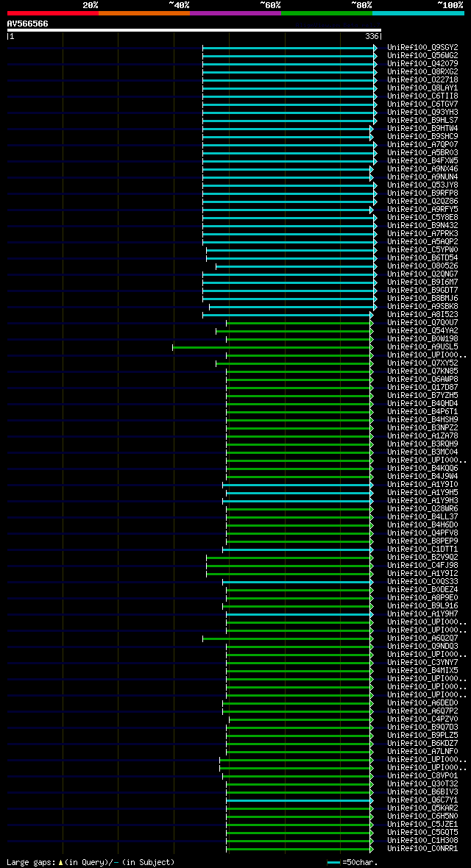The height and width of the screenshot is (868, 471).
Task: Click the cyan alignment bar for A1Y9H5
Action: click(x=300, y=493)
